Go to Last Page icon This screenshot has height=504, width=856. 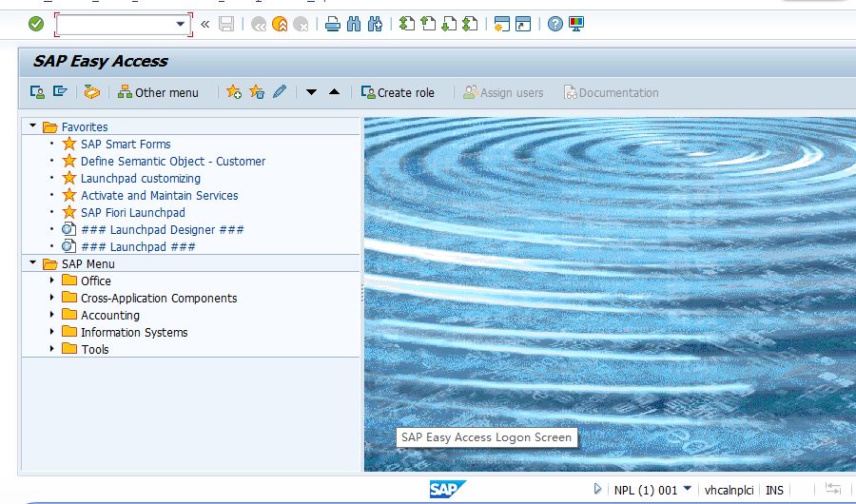pos(470,24)
